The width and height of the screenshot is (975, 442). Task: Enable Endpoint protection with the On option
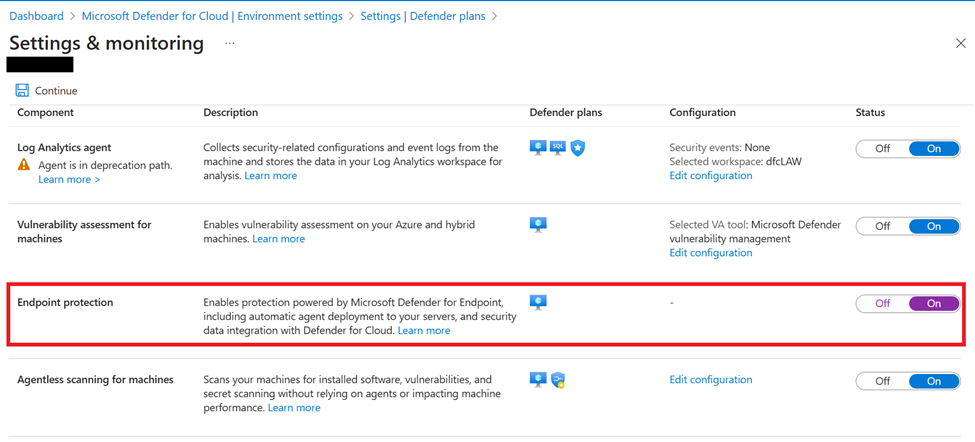[934, 303]
